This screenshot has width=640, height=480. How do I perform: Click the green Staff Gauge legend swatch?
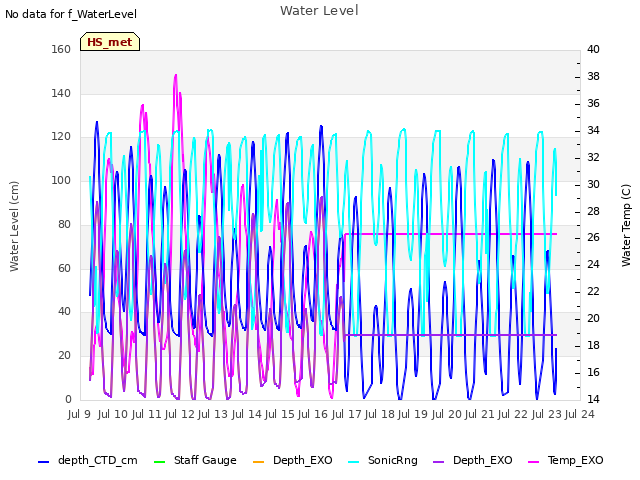click(x=159, y=462)
